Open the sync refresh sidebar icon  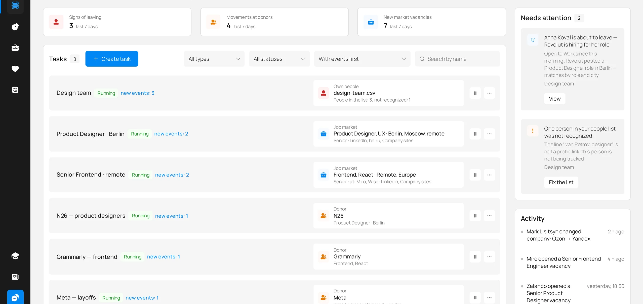[15, 90]
